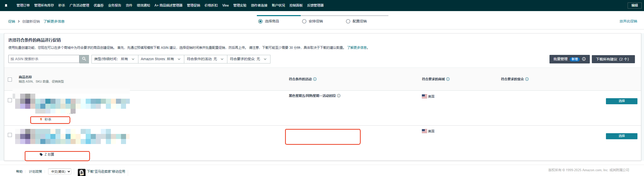This screenshot has height=176, width=644.
Task: Check the checkbox for the 秒杀 product row
Action: coord(10,100)
